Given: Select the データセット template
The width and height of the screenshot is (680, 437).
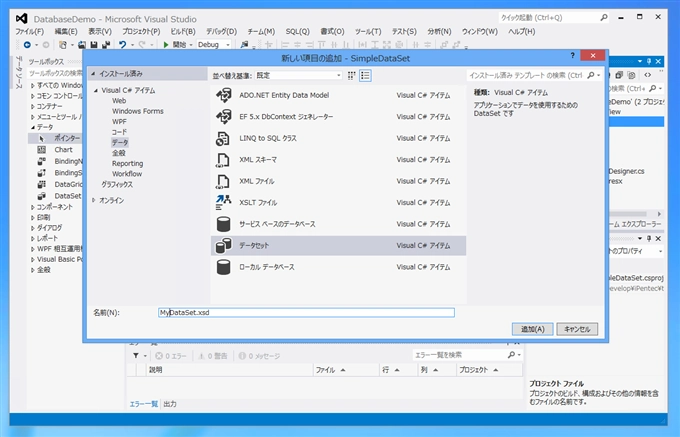Looking at the screenshot, I should [x=338, y=245].
